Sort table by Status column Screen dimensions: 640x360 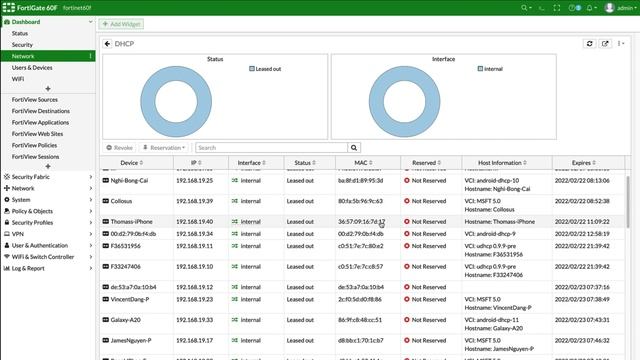click(309, 163)
